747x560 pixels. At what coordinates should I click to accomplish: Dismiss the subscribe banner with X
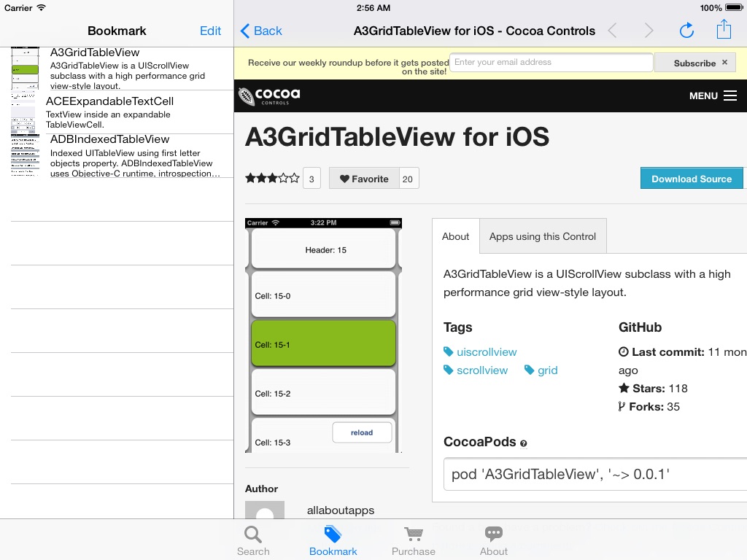(724, 63)
